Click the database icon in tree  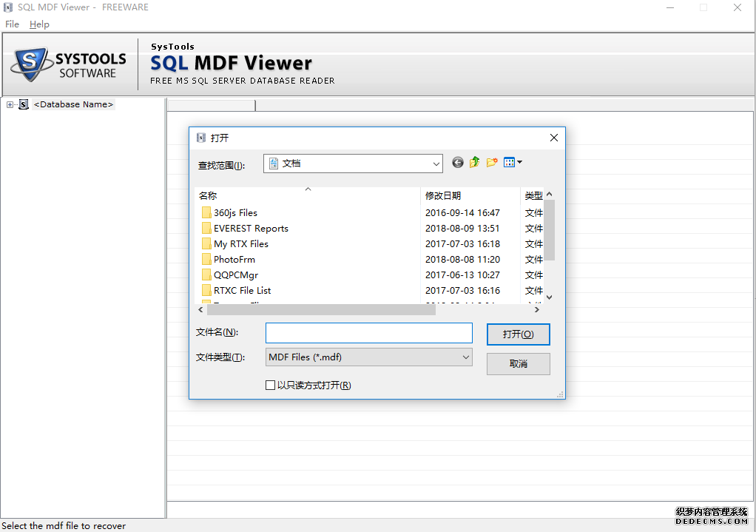(x=24, y=104)
